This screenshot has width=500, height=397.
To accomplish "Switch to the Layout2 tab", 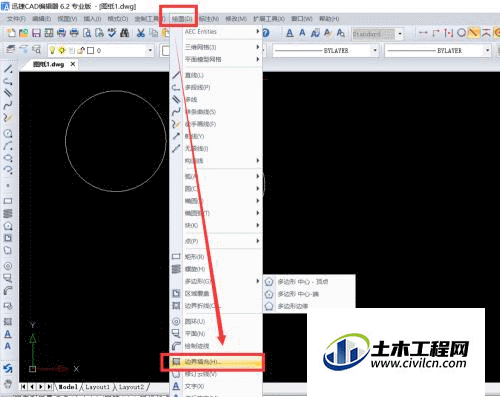I will click(131, 387).
